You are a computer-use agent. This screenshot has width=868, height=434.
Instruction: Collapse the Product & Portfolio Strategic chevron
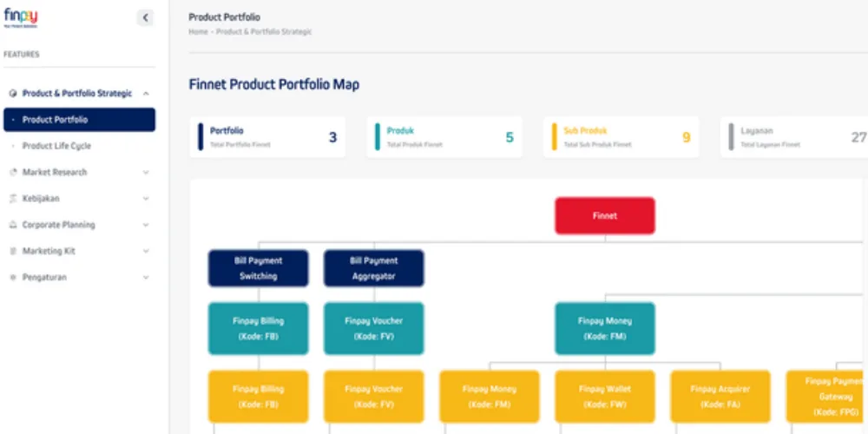146,94
